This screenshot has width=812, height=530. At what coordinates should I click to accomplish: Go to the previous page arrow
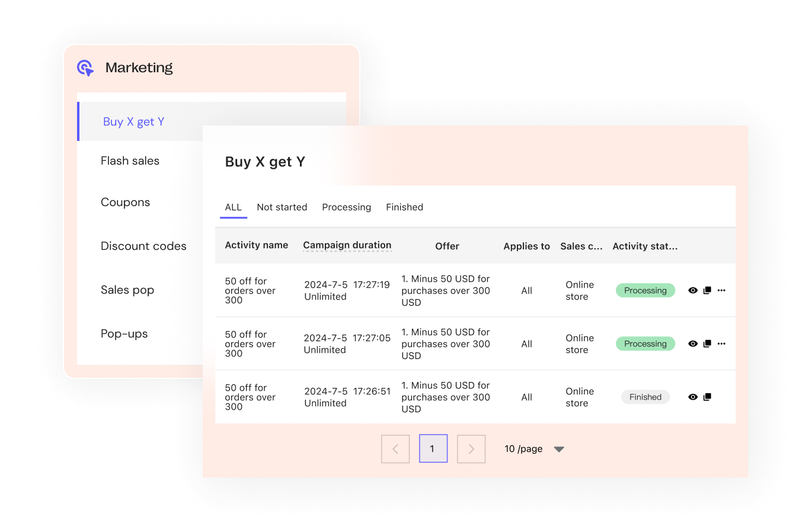395,449
